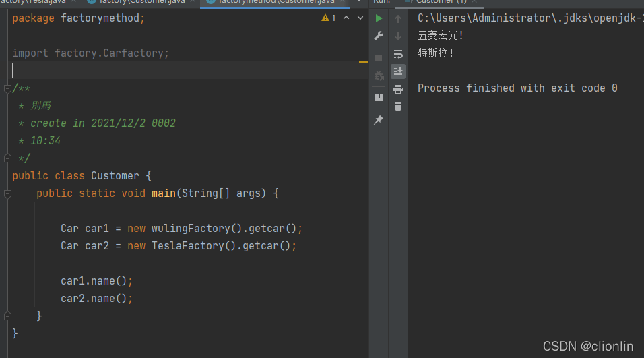644x358 pixels.
Task: Click the import factory.Carfactory line
Action: 90,53
